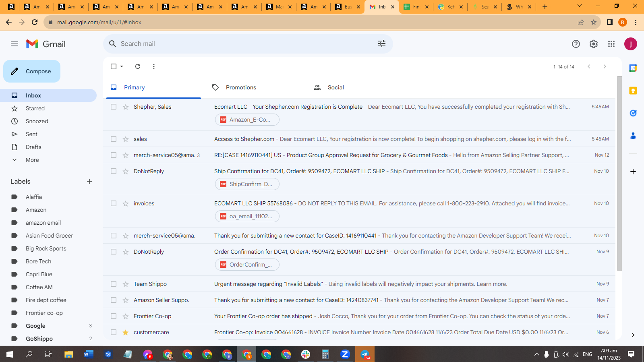Unstar the customercare email

pyautogui.click(x=126, y=332)
